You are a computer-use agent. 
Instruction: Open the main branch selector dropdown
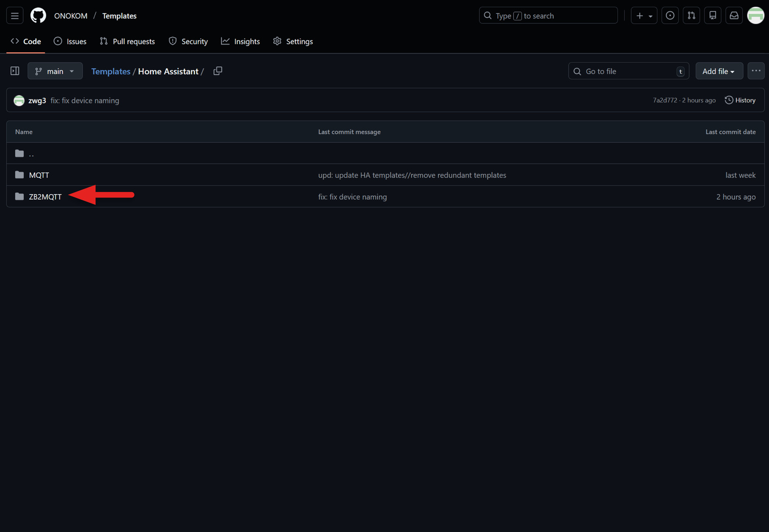[55, 71]
